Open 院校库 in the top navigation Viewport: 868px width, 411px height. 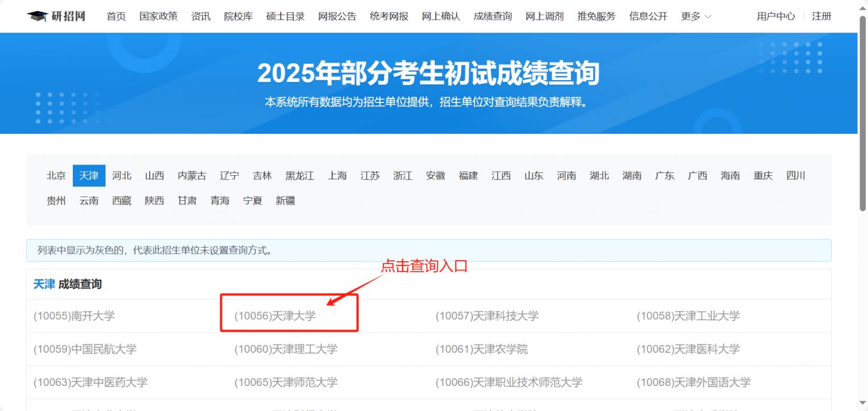pyautogui.click(x=238, y=17)
